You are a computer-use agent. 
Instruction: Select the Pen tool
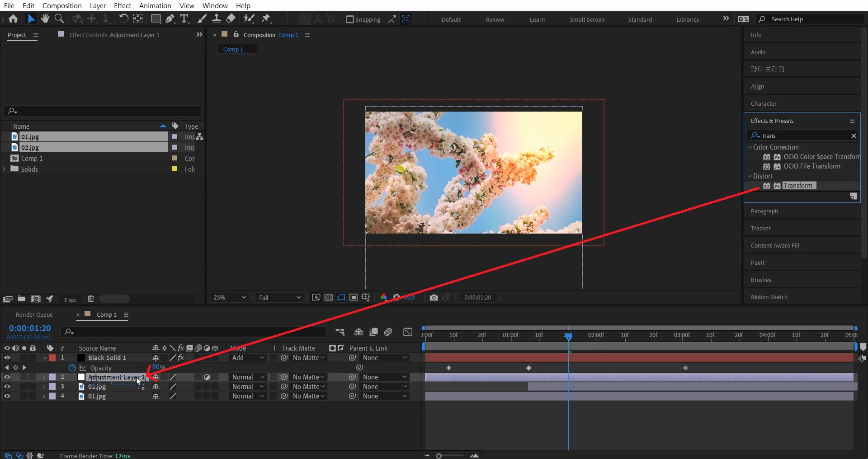coord(170,19)
